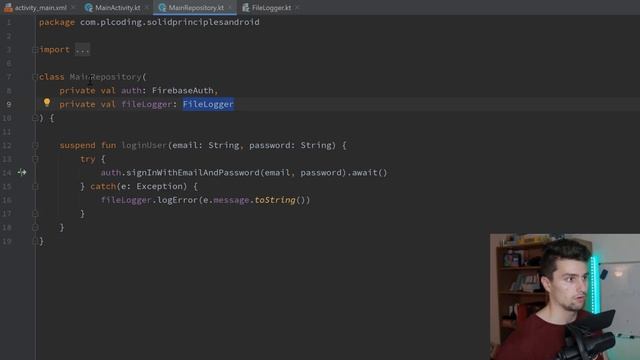
Task: Click the 'import' keyword on line 3
Action: pos(55,50)
